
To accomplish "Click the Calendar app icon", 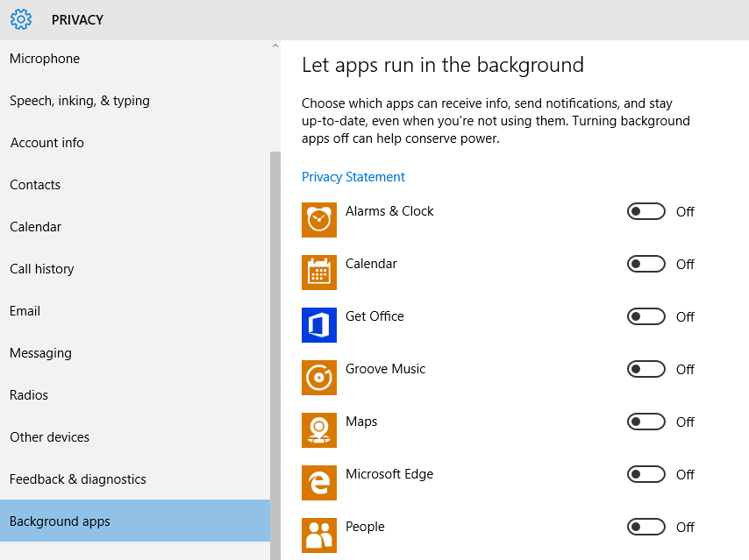I will [319, 273].
